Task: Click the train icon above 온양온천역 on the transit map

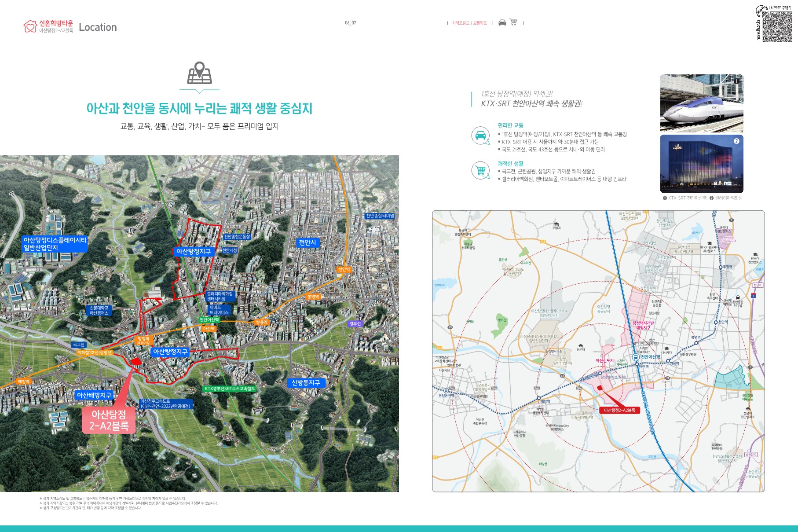Action: 446,390
